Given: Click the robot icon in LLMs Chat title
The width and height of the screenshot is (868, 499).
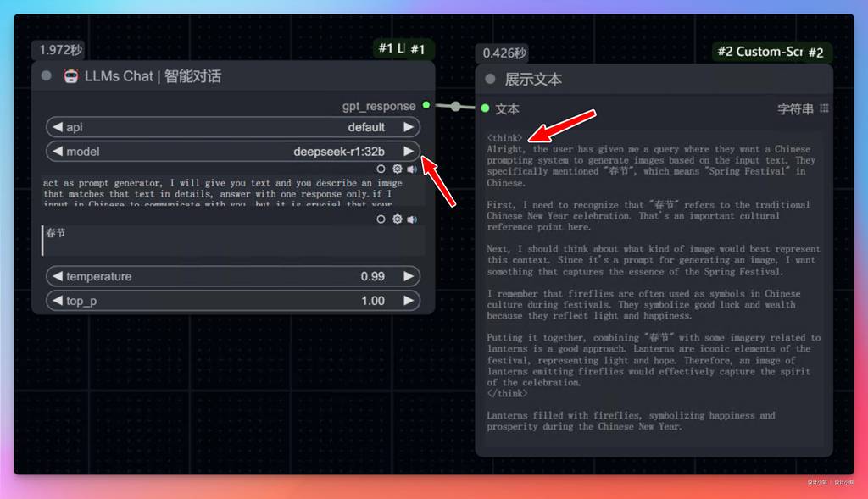Looking at the screenshot, I should point(71,76).
